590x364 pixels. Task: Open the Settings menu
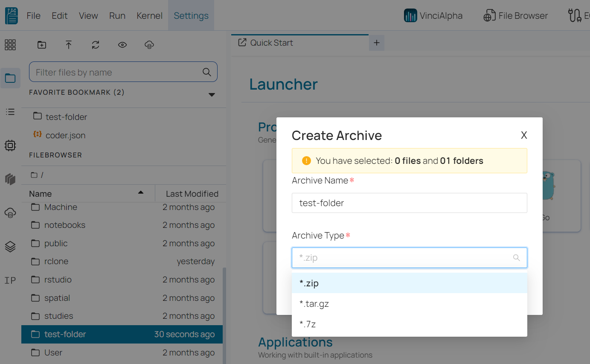pyautogui.click(x=191, y=15)
